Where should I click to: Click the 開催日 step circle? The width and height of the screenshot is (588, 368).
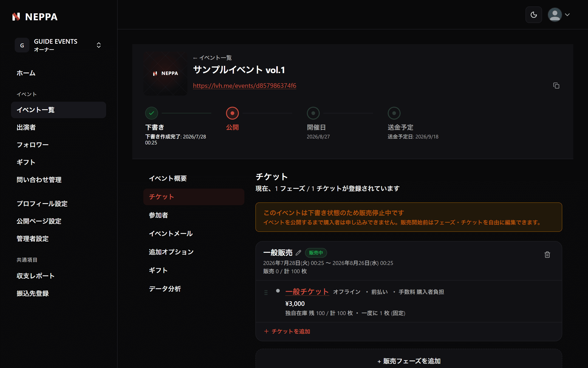[313, 113]
